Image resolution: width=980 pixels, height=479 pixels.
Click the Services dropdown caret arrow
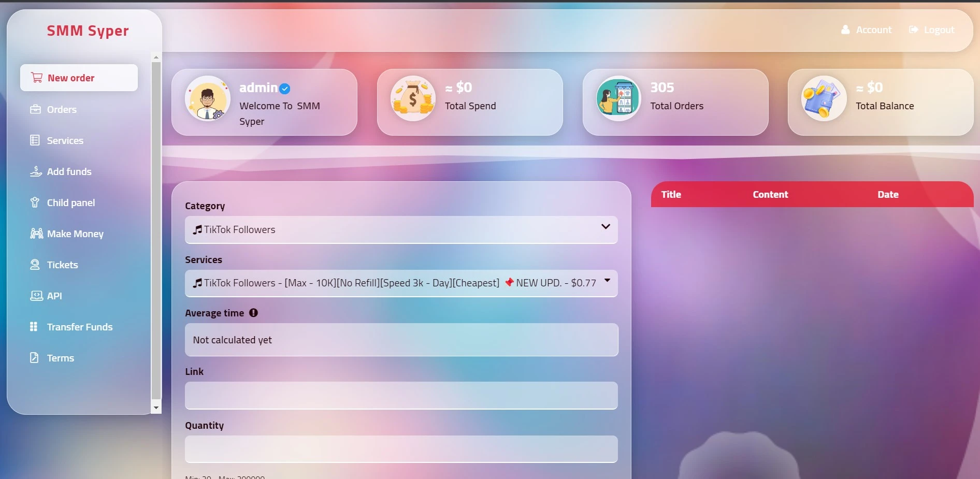[607, 280]
